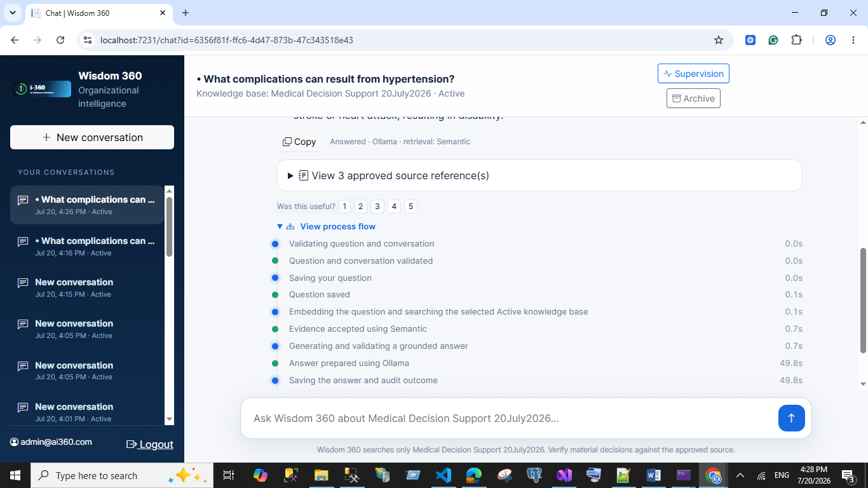Click the address bar URL
Image resolution: width=868 pixels, height=488 pixels.
[227, 40]
